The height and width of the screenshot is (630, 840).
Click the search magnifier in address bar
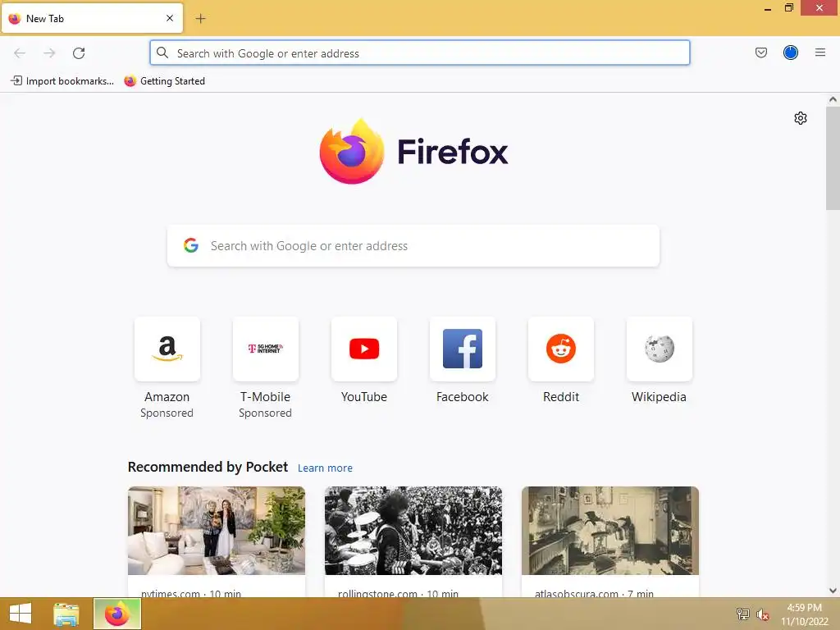(162, 52)
